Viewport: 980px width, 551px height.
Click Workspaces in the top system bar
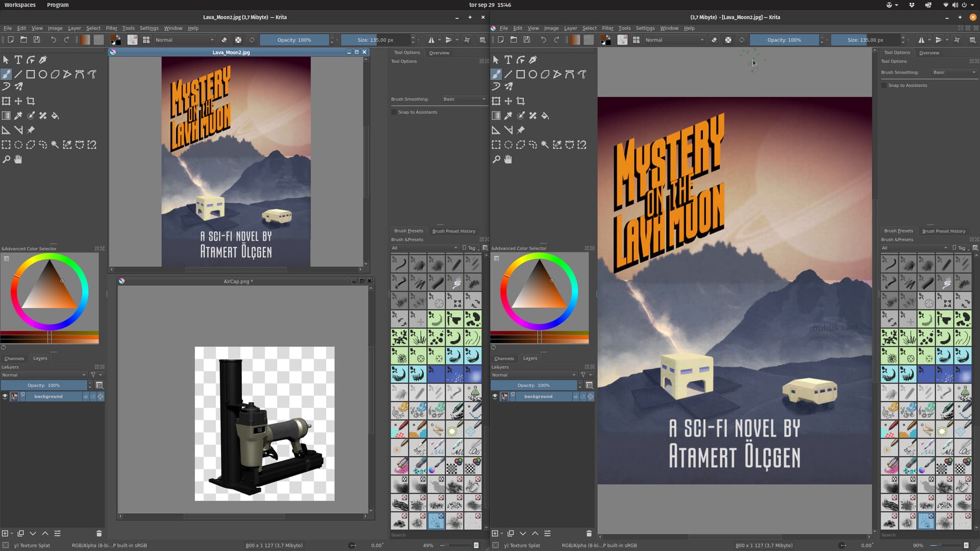20,5
